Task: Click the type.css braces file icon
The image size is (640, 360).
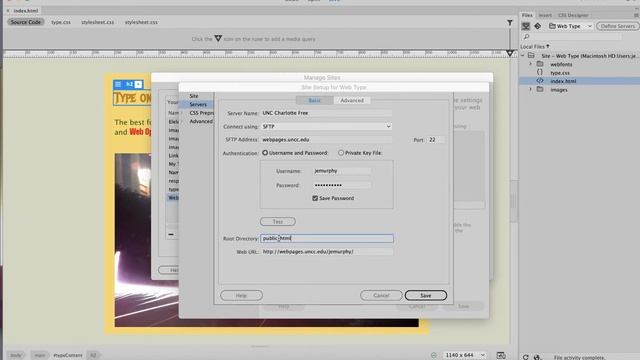Action: [540, 72]
